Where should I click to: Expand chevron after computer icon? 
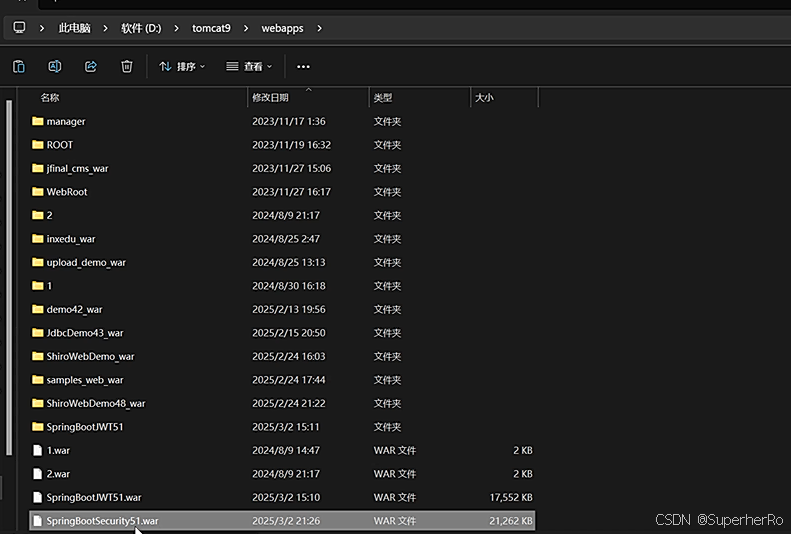pyautogui.click(x=42, y=28)
